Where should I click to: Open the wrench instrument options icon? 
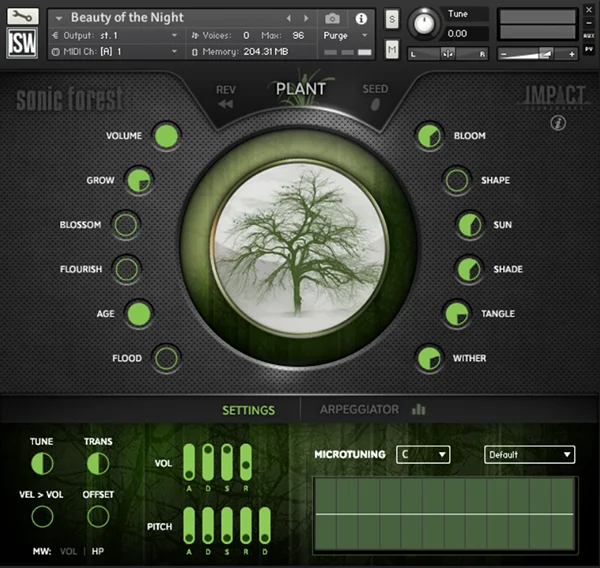pyautogui.click(x=23, y=16)
